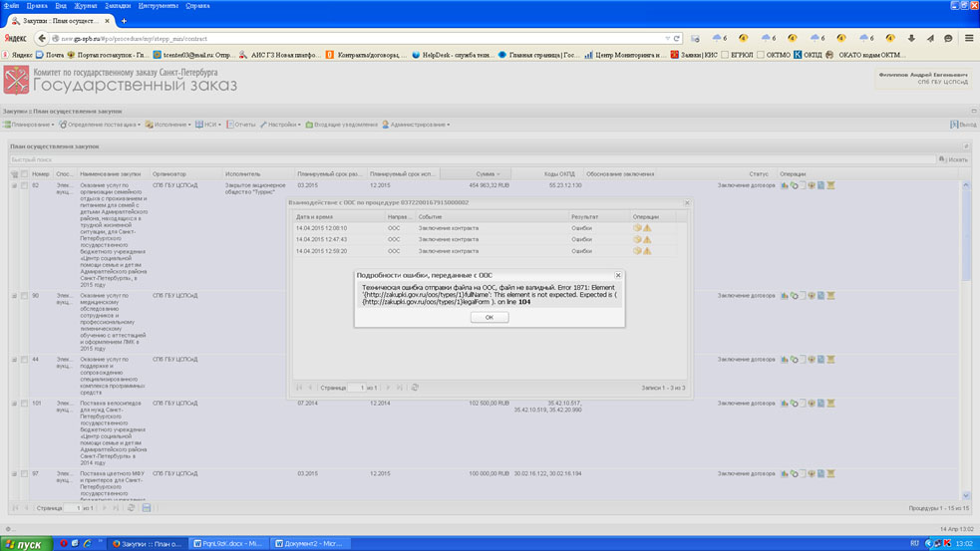Expand the row for procedure number 101

click(x=14, y=403)
